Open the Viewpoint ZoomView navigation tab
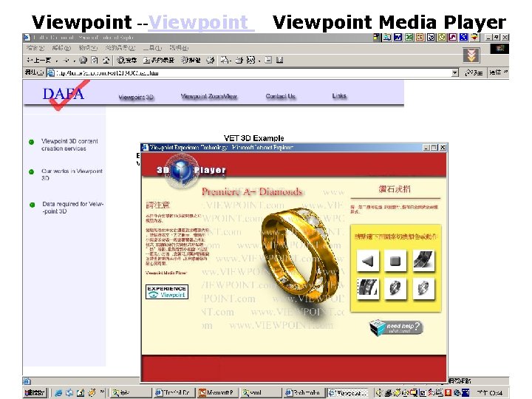Viewport: 532px width, 399px height. pyautogui.click(x=208, y=96)
